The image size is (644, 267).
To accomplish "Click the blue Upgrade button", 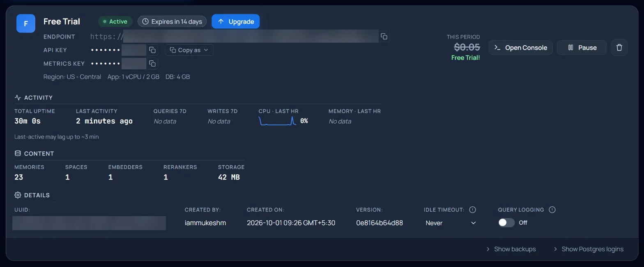I will click(x=236, y=21).
